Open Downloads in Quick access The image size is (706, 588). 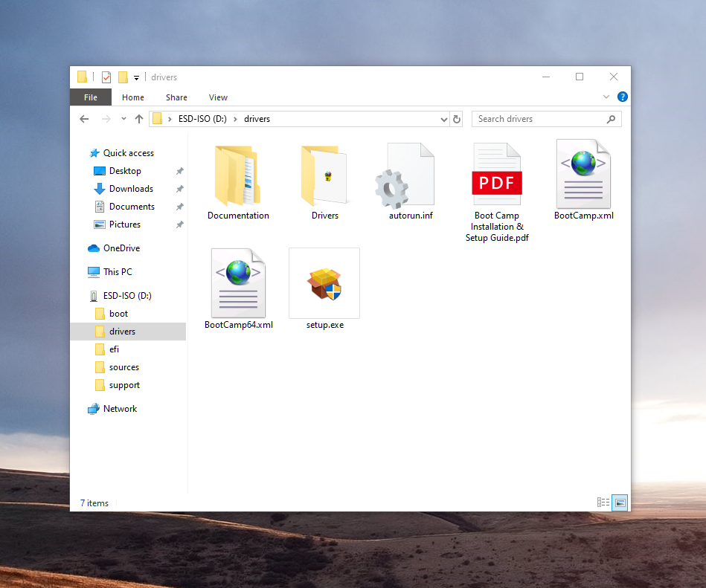tap(131, 189)
